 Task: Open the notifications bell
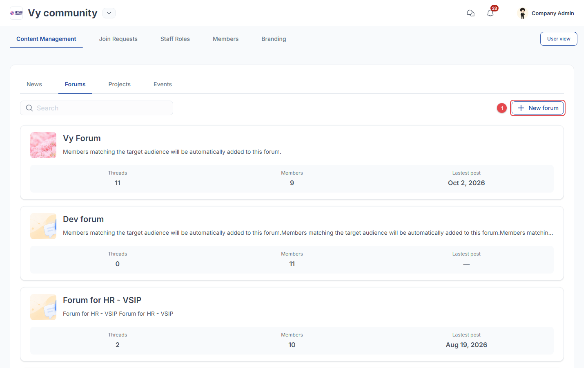click(x=490, y=13)
